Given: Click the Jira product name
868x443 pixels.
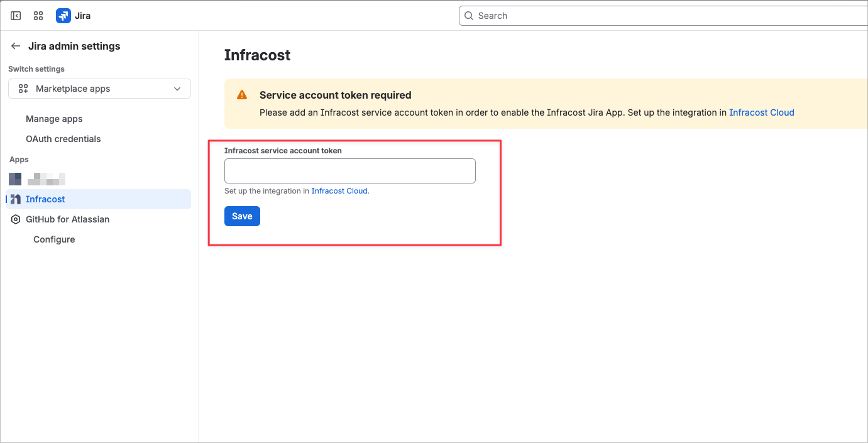Looking at the screenshot, I should (x=83, y=16).
